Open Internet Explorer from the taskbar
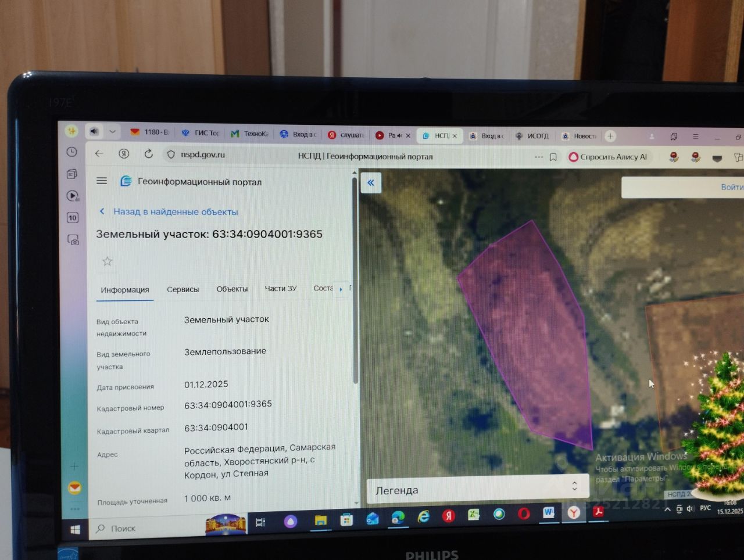Screen dimensions: 744x560 tap(423, 516)
